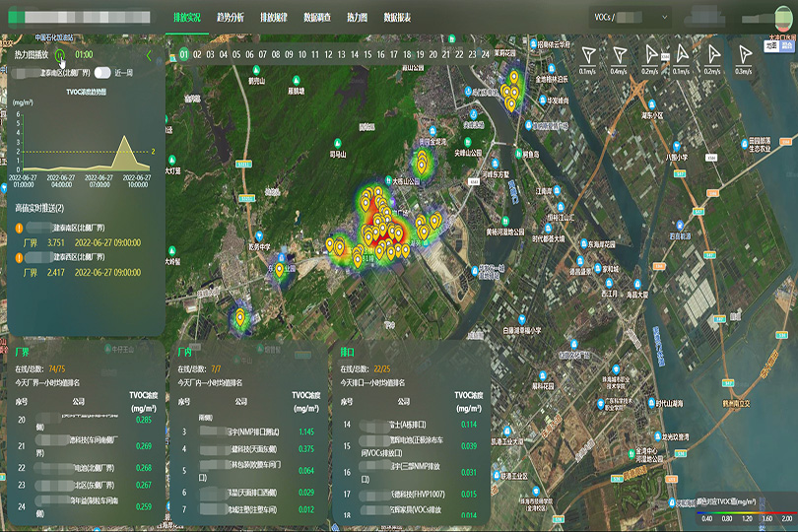Click the first 0.1m/s wind arrow icon
This screenshot has width=798, height=532.
click(588, 54)
